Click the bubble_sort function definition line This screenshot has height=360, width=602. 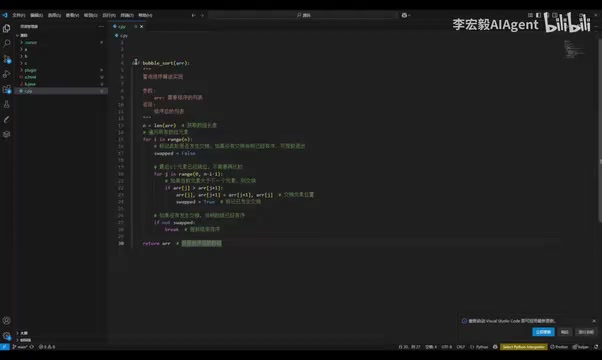pyautogui.click(x=161, y=63)
